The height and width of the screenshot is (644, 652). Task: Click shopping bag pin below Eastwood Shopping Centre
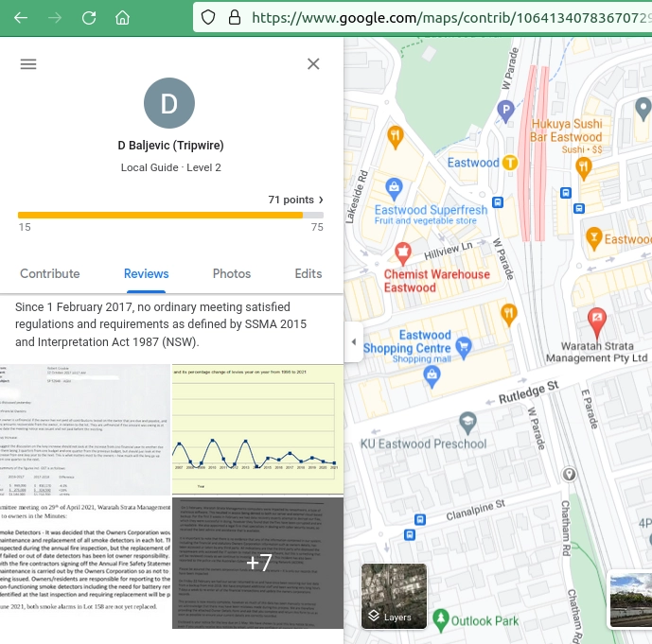pos(432,376)
